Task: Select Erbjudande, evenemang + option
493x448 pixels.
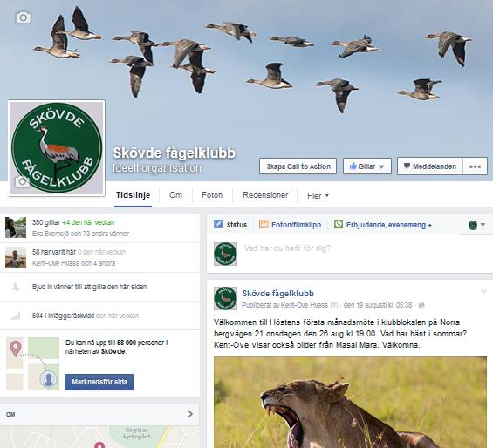Action: pos(383,225)
